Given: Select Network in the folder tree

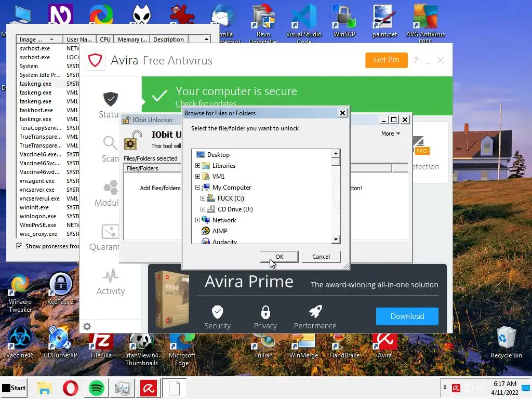Looking at the screenshot, I should tap(224, 220).
